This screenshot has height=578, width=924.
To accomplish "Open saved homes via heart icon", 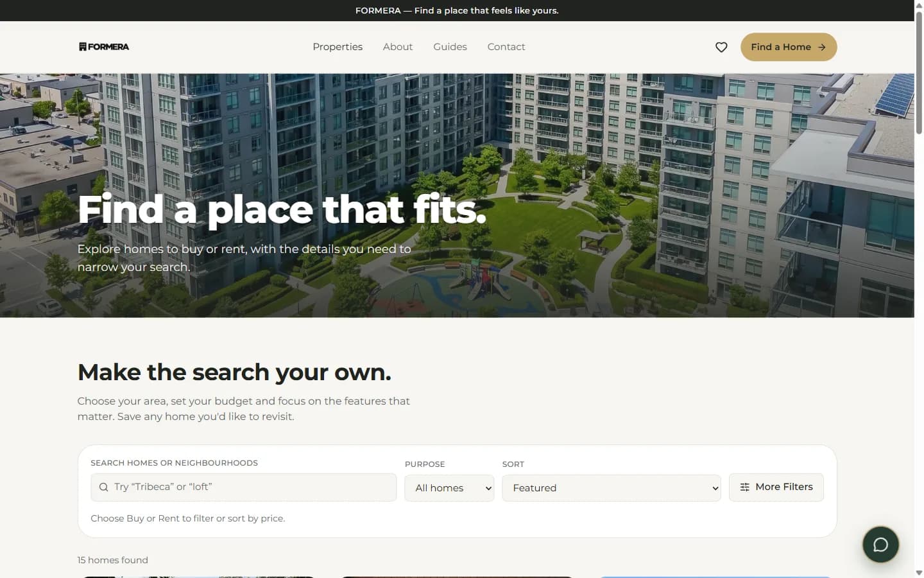I will pyautogui.click(x=721, y=47).
